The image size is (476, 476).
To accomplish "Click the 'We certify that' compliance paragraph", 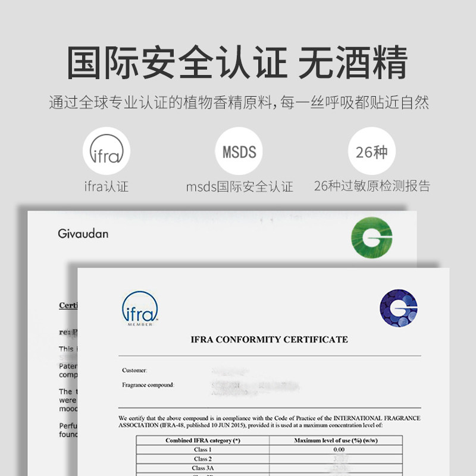I will (x=270, y=421).
